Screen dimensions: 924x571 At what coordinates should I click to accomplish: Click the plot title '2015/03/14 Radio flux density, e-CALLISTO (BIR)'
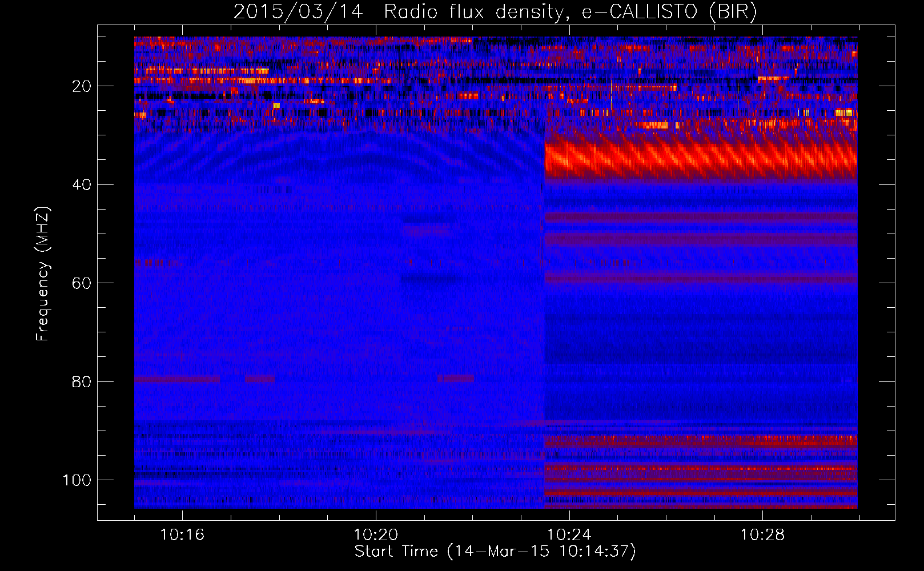point(495,11)
